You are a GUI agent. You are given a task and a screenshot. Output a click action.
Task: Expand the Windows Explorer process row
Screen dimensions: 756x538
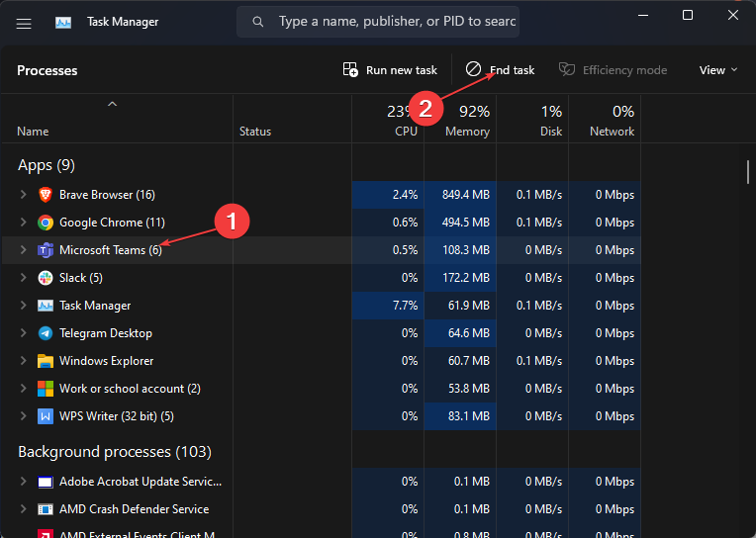coord(23,361)
